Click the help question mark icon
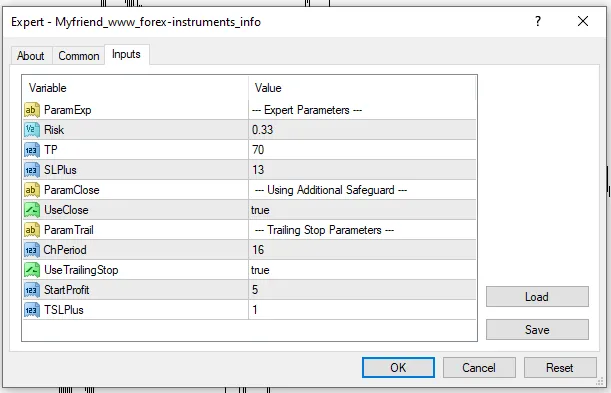The height and width of the screenshot is (393, 611). pyautogui.click(x=538, y=21)
